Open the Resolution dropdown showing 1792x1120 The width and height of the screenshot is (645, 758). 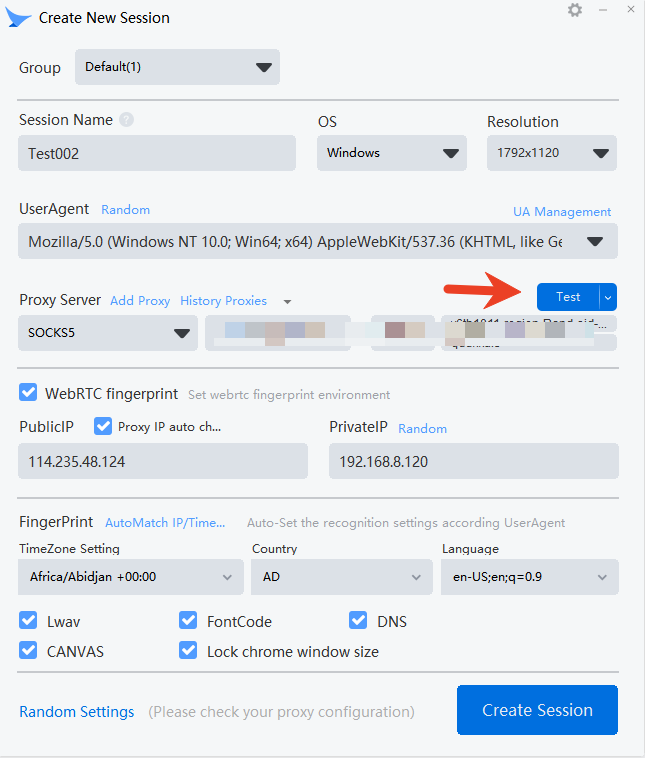coord(551,153)
